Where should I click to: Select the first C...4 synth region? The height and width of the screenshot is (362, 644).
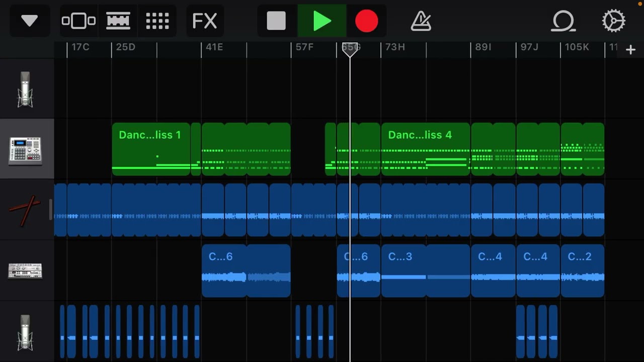coord(493,270)
